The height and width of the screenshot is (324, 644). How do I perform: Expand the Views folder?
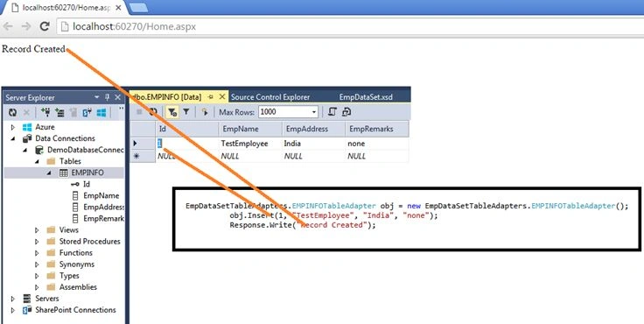click(37, 229)
